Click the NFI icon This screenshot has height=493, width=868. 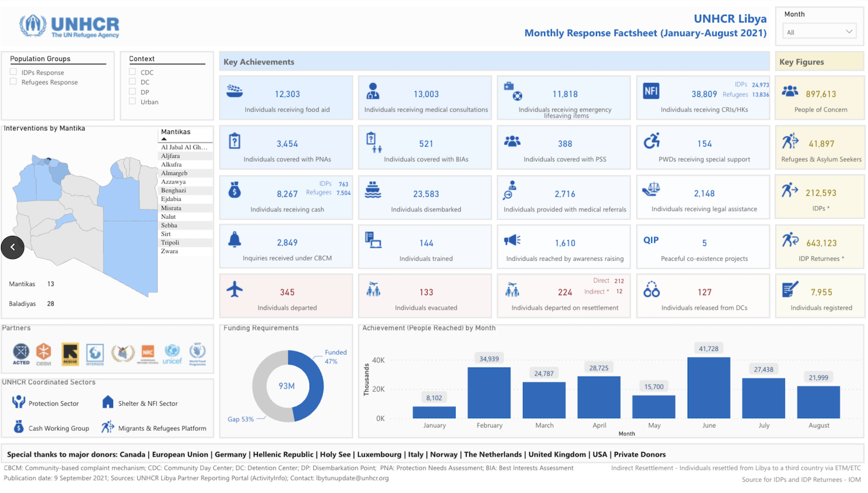pyautogui.click(x=651, y=91)
